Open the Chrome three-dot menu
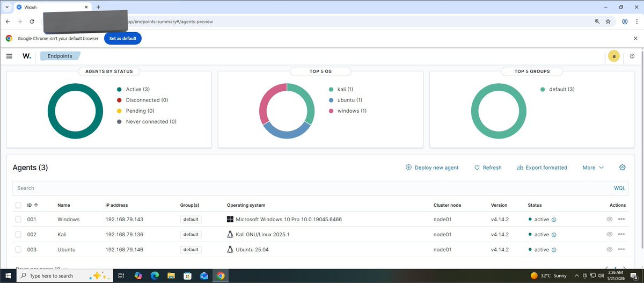Image resolution: width=644 pixels, height=283 pixels. point(636,21)
